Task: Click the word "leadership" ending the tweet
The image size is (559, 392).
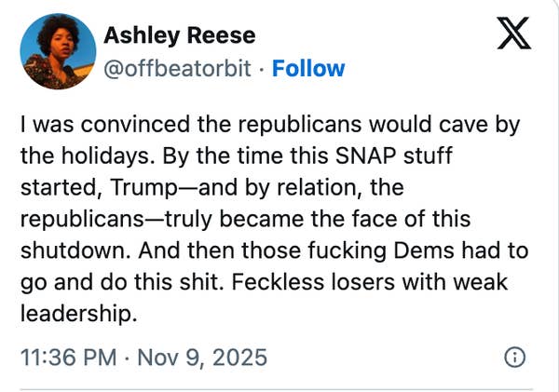Action: (78, 314)
